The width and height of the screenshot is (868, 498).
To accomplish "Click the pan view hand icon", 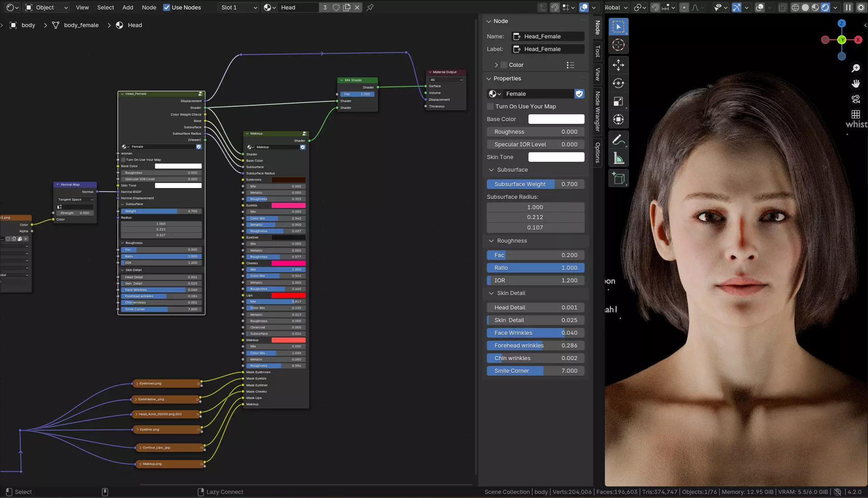I will 855,84.
